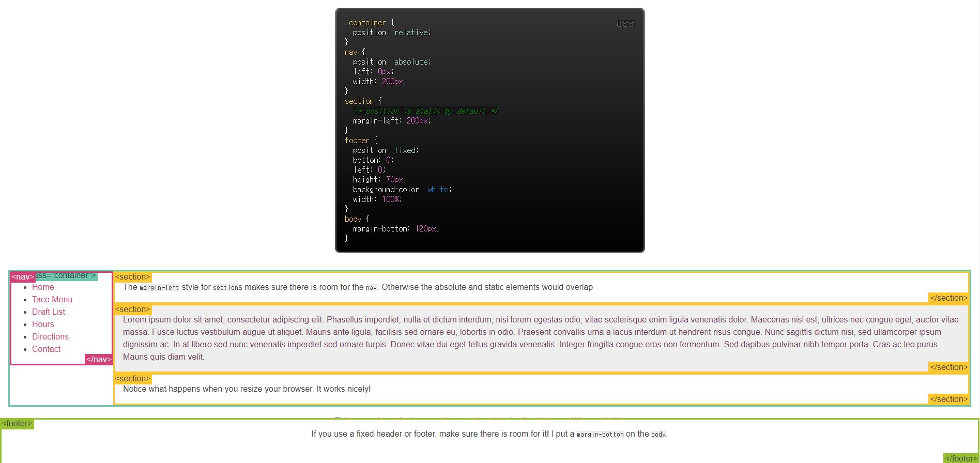Click the opening <footer> tag label
The image size is (980, 463).
click(x=17, y=424)
